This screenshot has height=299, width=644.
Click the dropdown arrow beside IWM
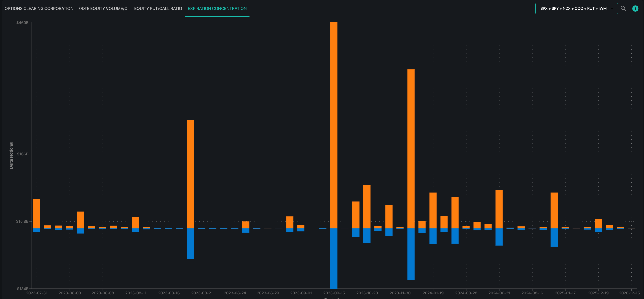coord(612,9)
